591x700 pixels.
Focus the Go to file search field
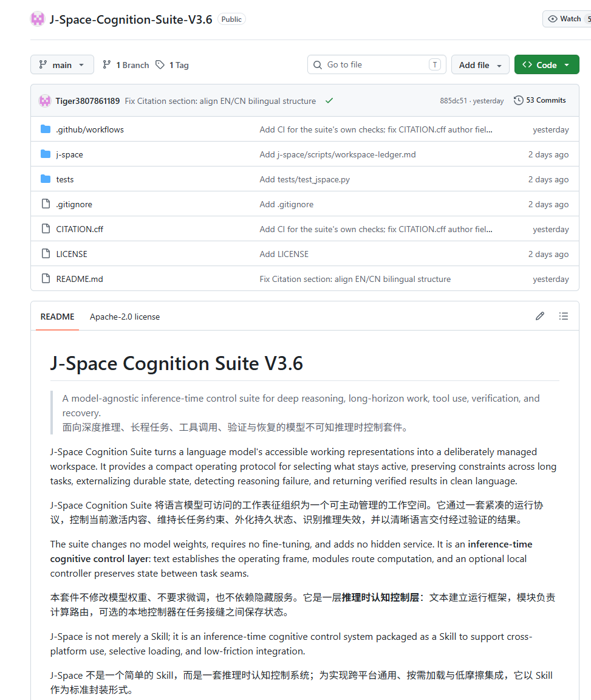(377, 65)
